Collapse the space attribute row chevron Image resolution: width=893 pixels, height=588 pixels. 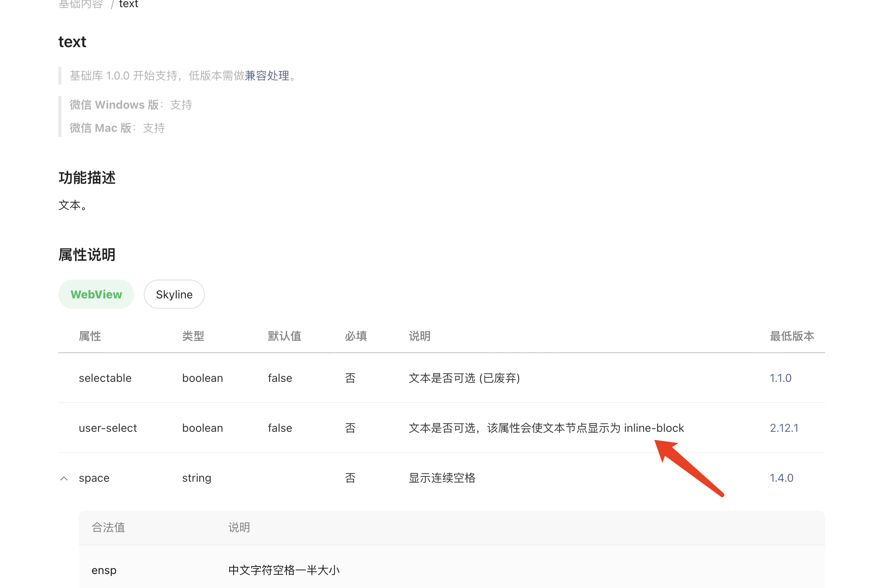(64, 478)
